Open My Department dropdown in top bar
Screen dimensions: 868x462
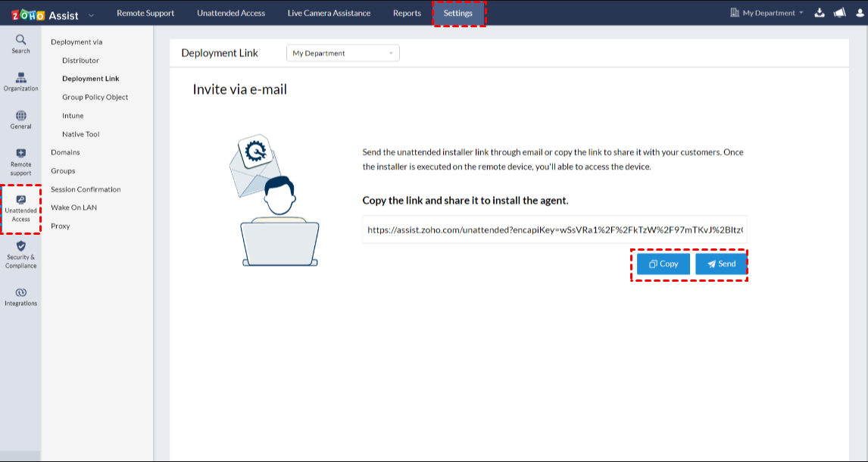tap(767, 13)
